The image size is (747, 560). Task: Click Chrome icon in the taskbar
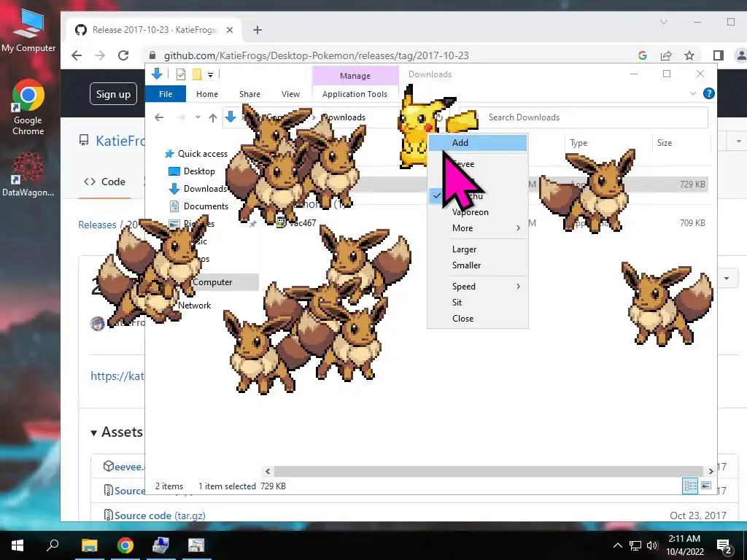(125, 545)
